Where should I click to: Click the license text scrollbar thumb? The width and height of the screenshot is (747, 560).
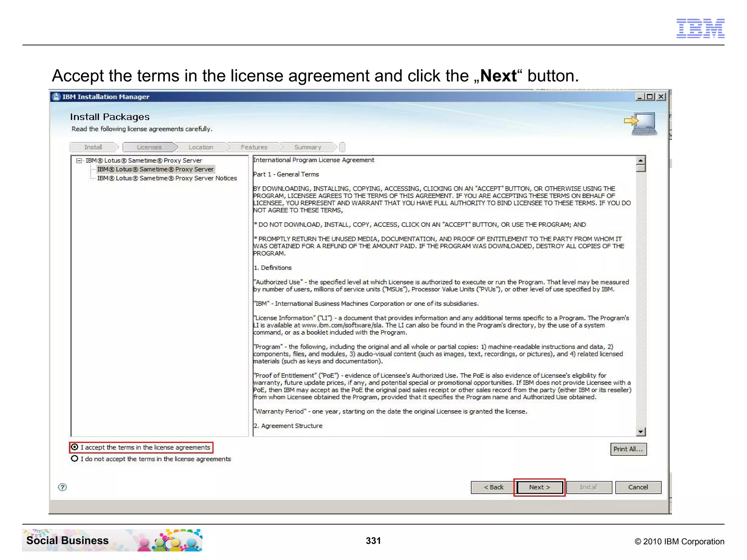tap(640, 168)
